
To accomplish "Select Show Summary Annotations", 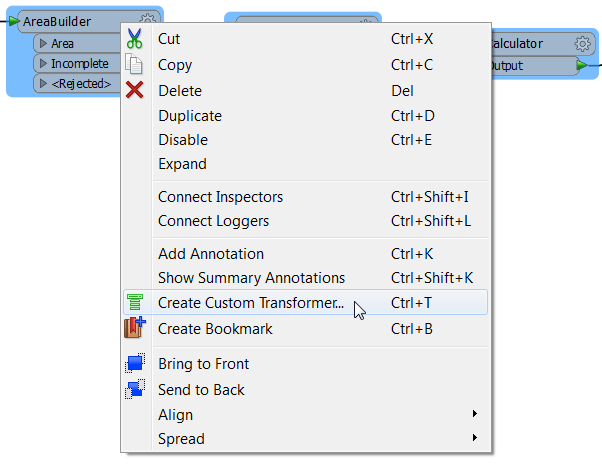I will (x=306, y=278).
